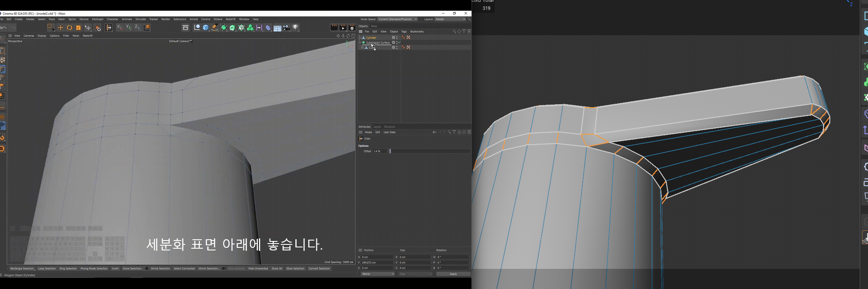
Task: Open Edit Render Settings
Action: coord(352,28)
